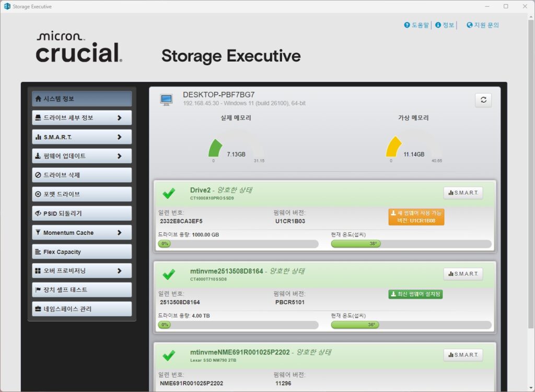The width and height of the screenshot is (535, 392).
Task: Open 드라이브 세부 정보 menu
Action: [x=82, y=118]
